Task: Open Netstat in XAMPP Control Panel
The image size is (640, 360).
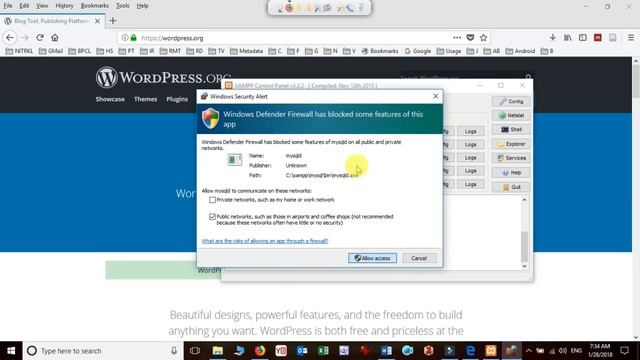Action: [511, 116]
